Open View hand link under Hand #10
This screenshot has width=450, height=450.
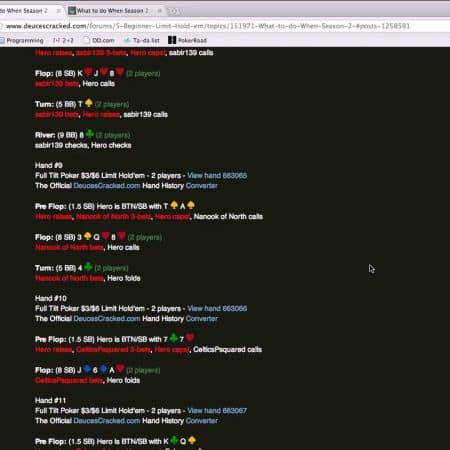click(217, 308)
